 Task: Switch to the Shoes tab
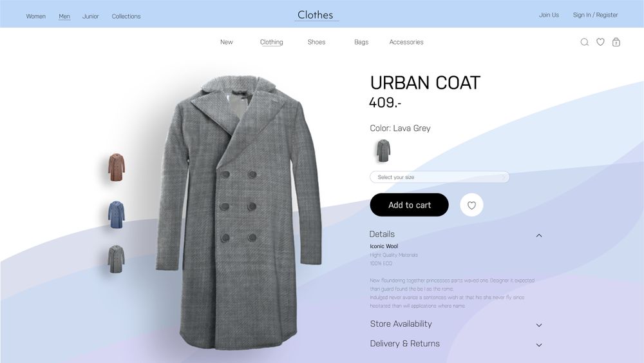point(316,42)
